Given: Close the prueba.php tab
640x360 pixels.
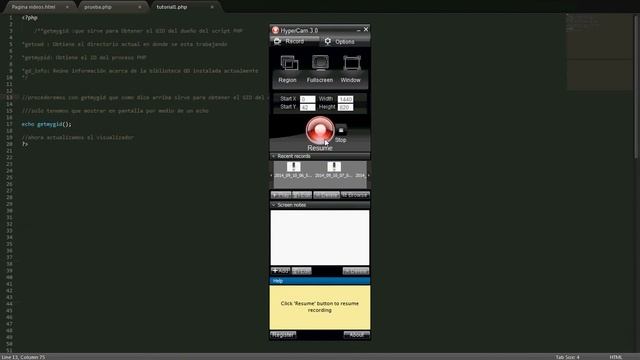Looking at the screenshot, I should coord(140,7).
